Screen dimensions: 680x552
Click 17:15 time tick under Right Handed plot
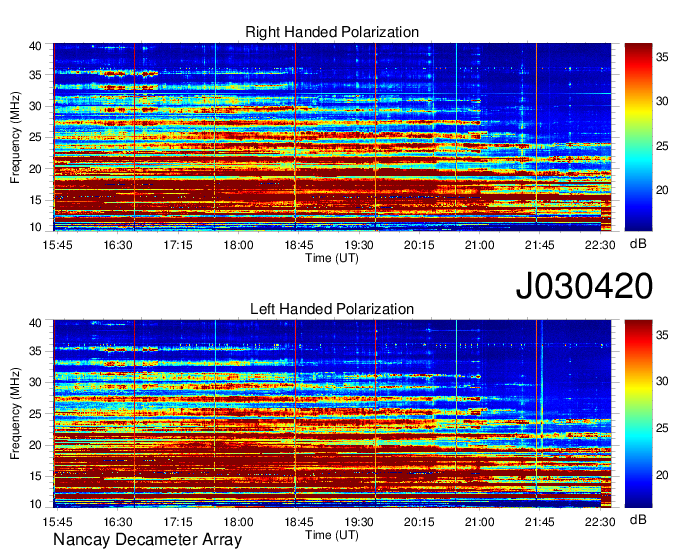click(178, 245)
